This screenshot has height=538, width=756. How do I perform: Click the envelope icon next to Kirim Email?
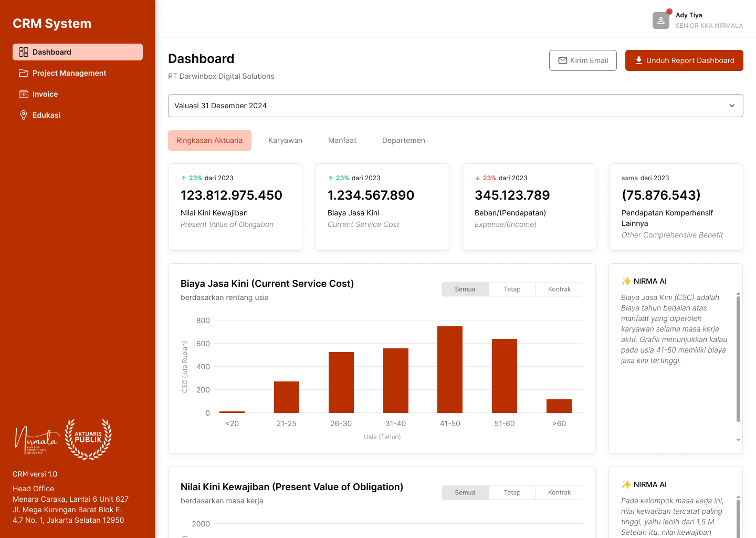coord(563,60)
